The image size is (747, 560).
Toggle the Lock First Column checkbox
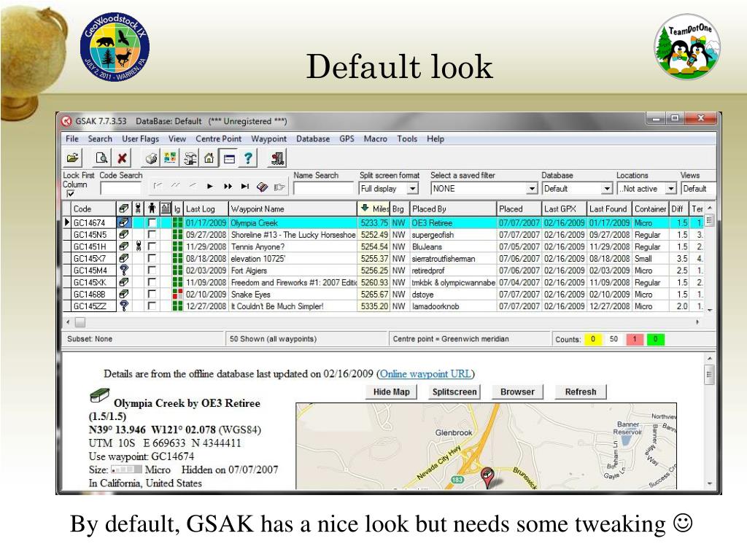[x=71, y=194]
